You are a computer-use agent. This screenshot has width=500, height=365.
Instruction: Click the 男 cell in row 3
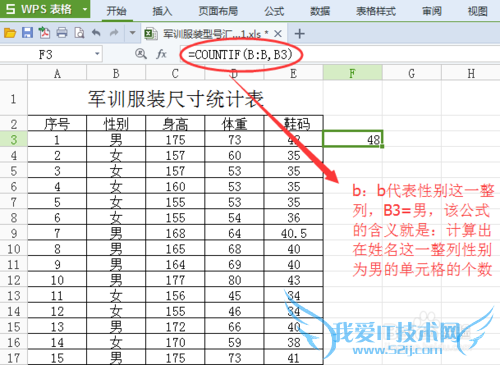click(x=116, y=139)
